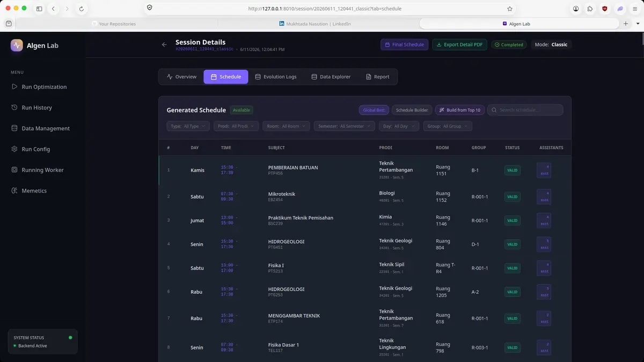Click MENGGAMBAR TEKNIK subject cell
Image resolution: width=644 pixels, height=362 pixels.
pyautogui.click(x=294, y=318)
